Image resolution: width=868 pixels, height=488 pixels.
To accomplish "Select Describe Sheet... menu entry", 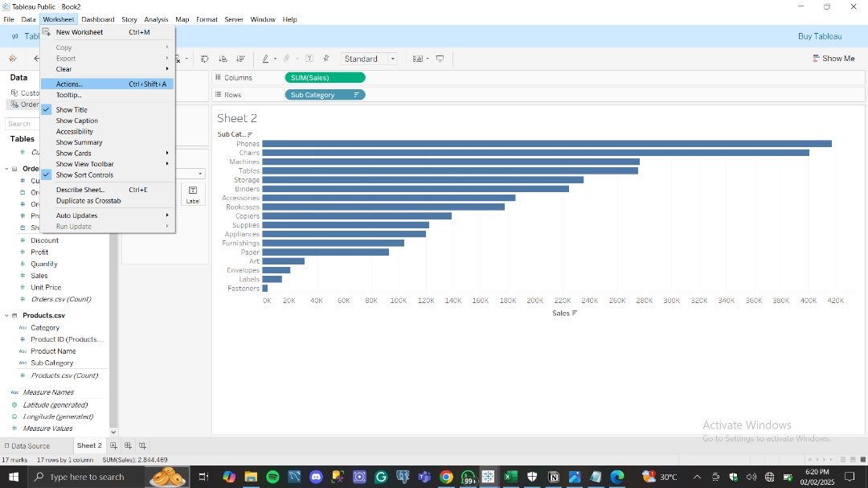I will pyautogui.click(x=108, y=190).
